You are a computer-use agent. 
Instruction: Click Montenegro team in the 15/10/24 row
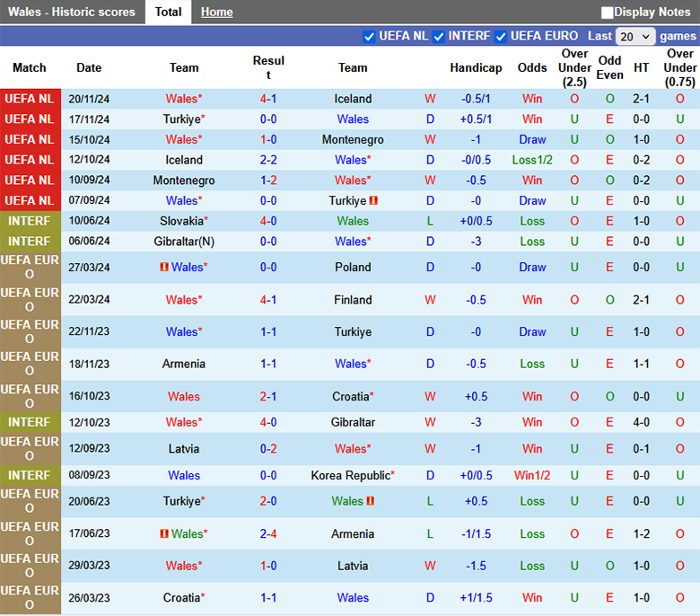click(x=353, y=140)
